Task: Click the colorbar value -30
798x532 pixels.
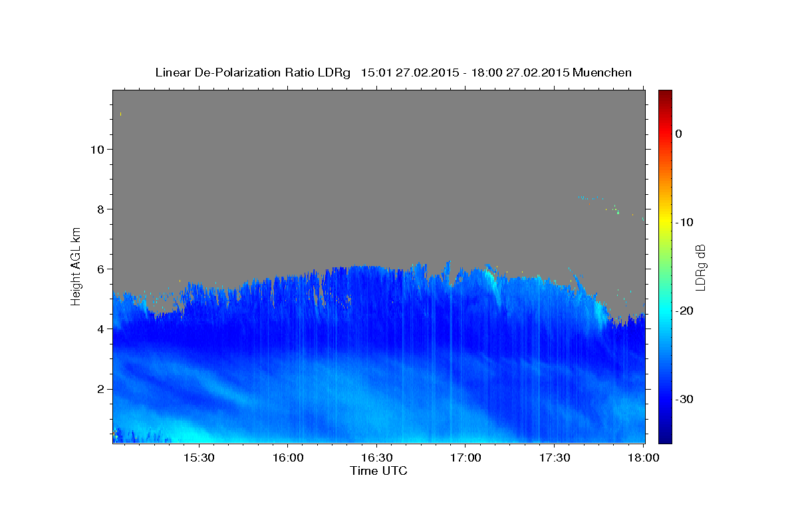Action: coord(685,399)
